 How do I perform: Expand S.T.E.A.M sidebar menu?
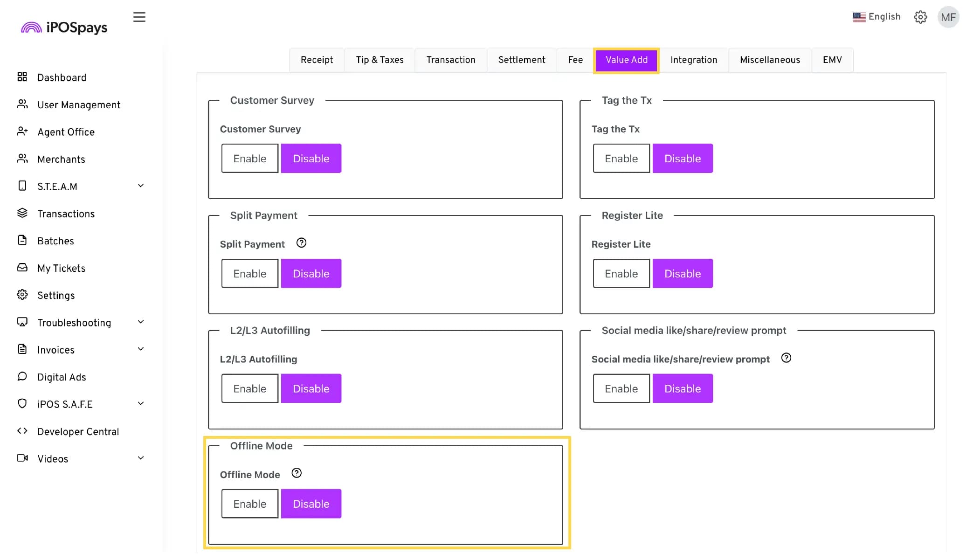[140, 186]
